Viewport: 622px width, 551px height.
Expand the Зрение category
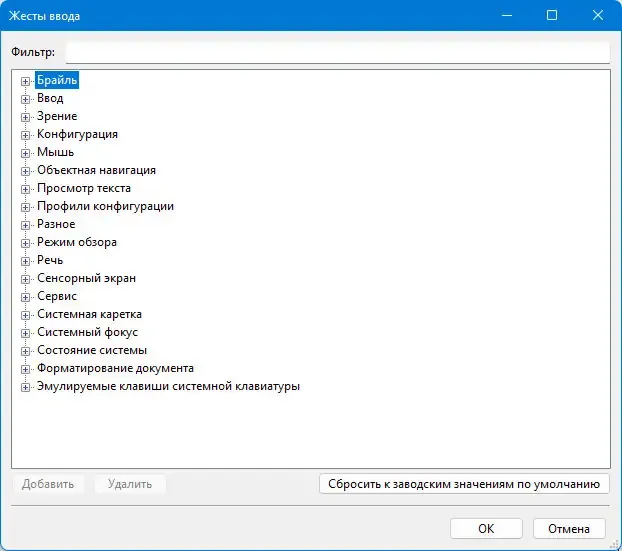pos(25,117)
